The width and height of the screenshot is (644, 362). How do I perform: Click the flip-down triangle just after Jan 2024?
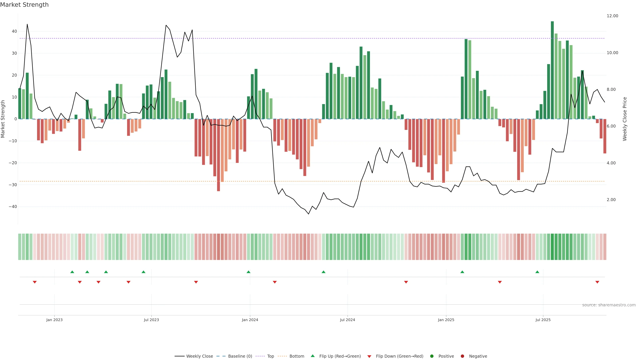(275, 282)
